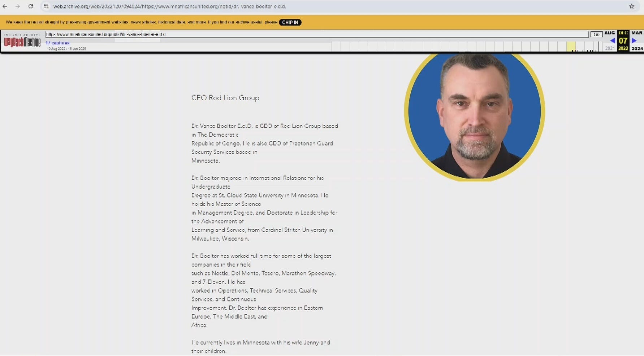The height and width of the screenshot is (356, 644).
Task: Click highlighted year on capture timeline
Action: tap(571, 47)
